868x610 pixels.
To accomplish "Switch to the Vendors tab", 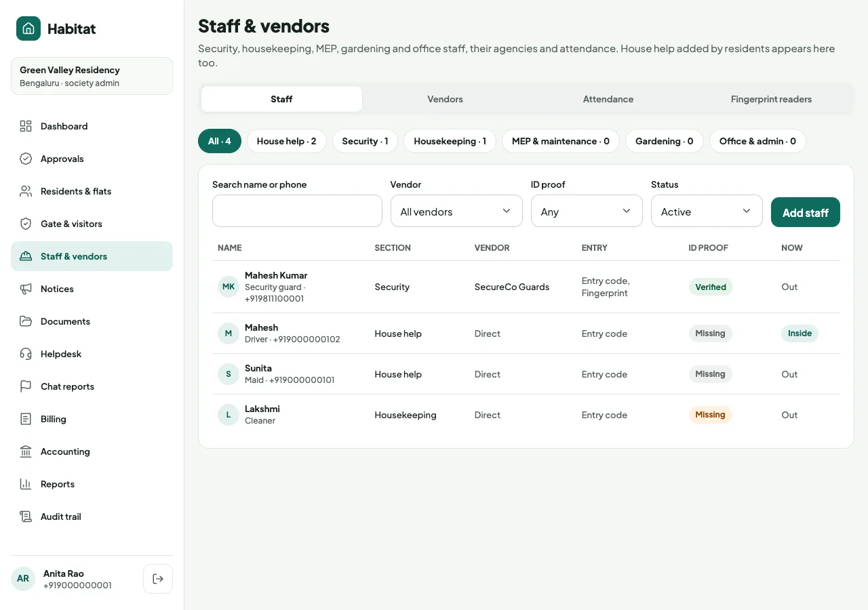I will pos(445,99).
